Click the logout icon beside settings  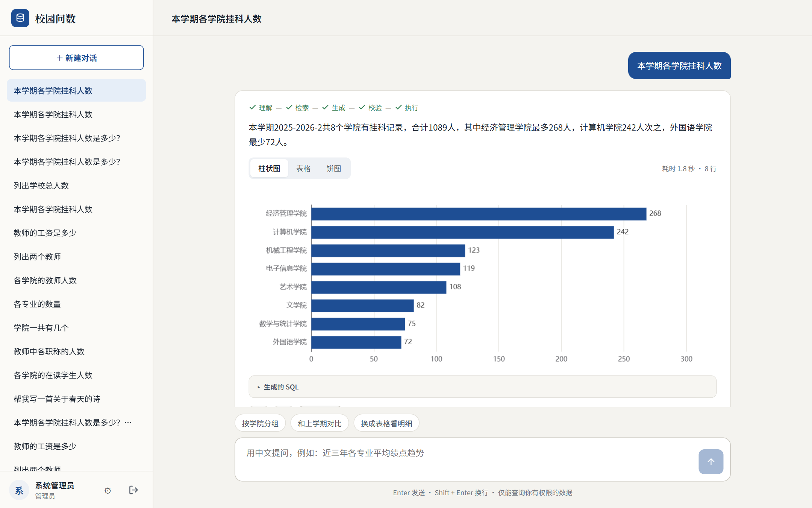[x=133, y=490]
